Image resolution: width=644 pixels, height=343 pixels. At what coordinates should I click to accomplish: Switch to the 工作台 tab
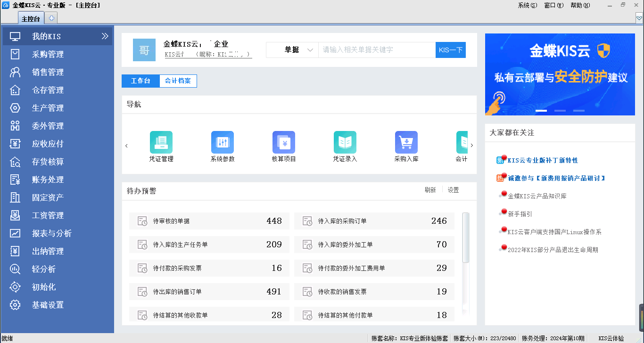[140, 81]
